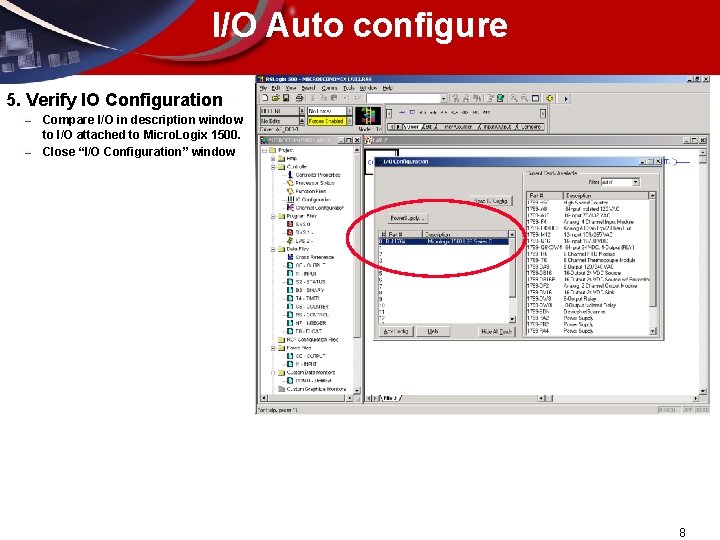Screen dimensions: 720x540
Task: Select slot 0 MicroLogix 1500 row
Action: (x=443, y=242)
